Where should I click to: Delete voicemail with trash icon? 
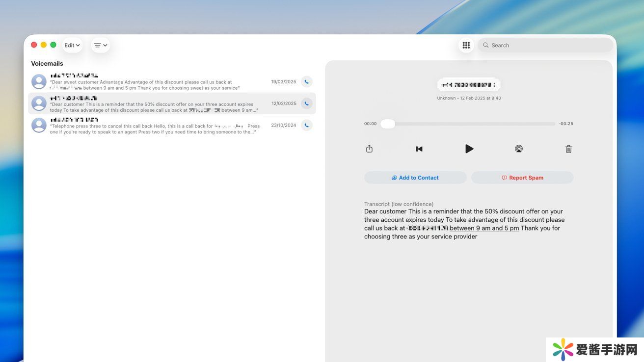[x=568, y=149]
